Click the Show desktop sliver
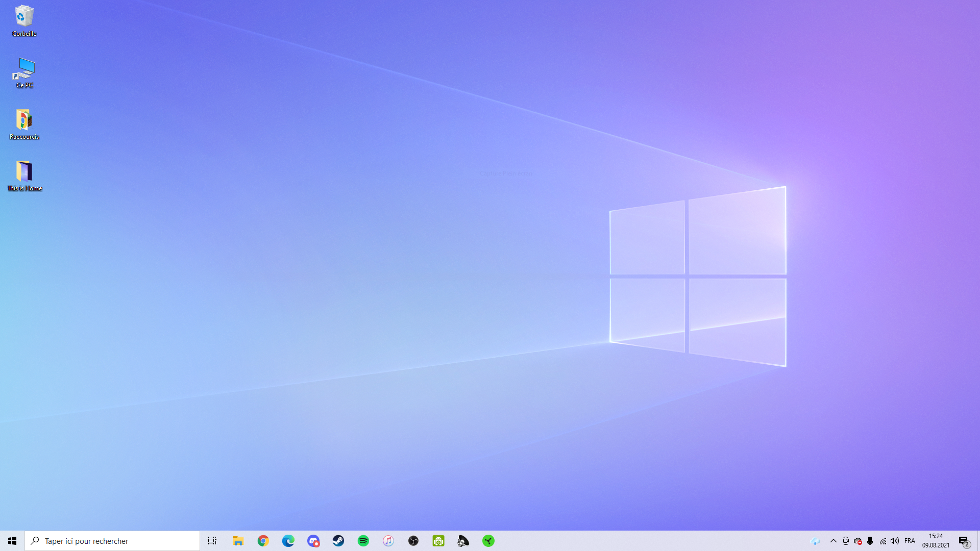Viewport: 980px width, 551px height. [978, 541]
